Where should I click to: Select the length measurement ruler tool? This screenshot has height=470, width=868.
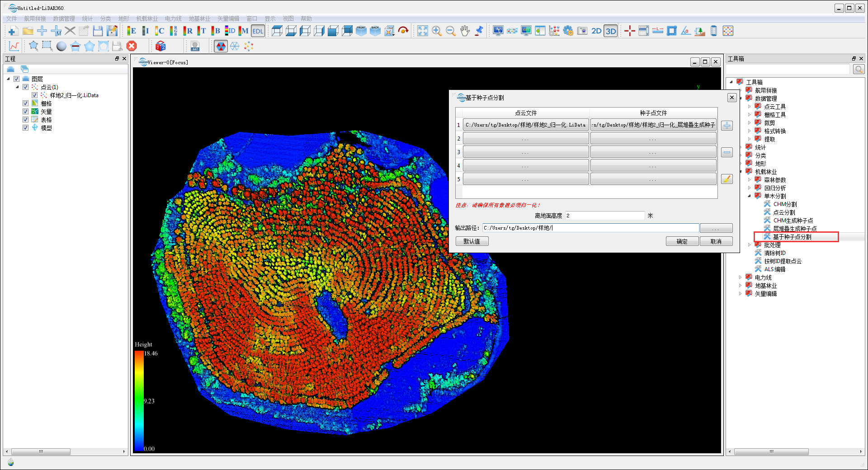click(x=658, y=31)
